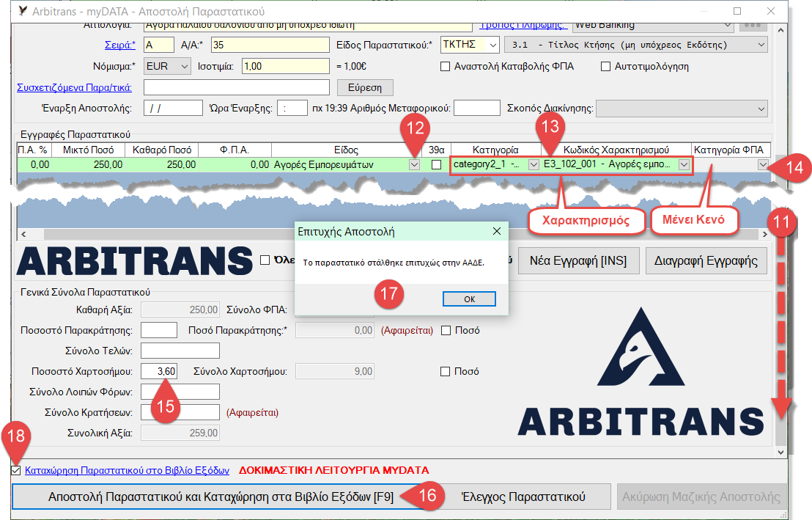Open the category2_1 Κατηγορία dropdown
812x520 pixels.
[x=534, y=164]
